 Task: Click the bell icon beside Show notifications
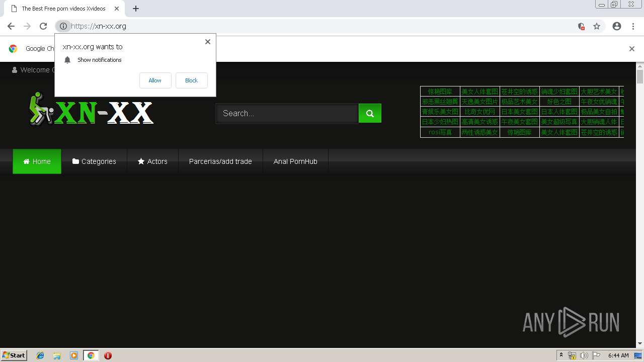pos(67,60)
